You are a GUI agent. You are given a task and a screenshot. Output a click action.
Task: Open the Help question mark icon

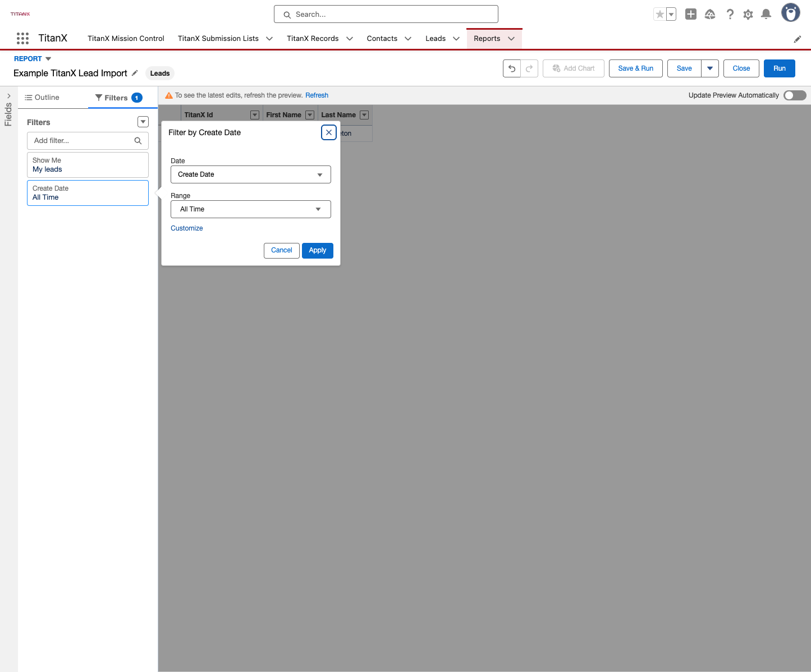[730, 15]
